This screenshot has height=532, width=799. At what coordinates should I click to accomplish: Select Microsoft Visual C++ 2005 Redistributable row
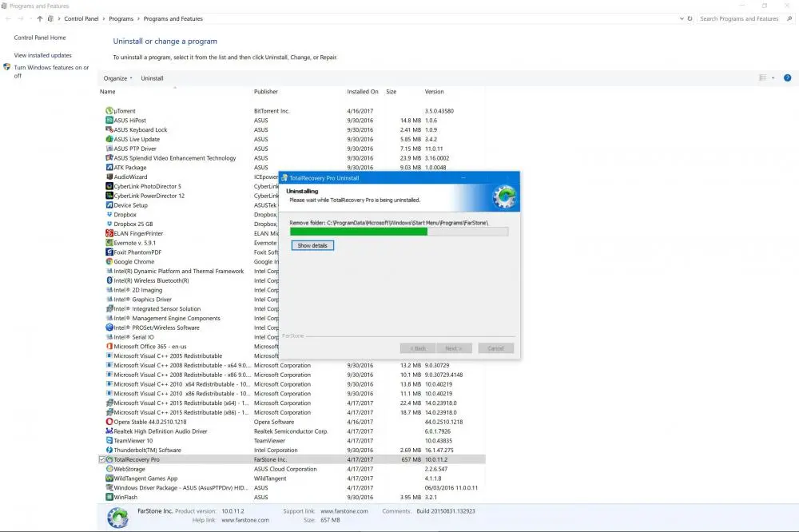click(168, 355)
